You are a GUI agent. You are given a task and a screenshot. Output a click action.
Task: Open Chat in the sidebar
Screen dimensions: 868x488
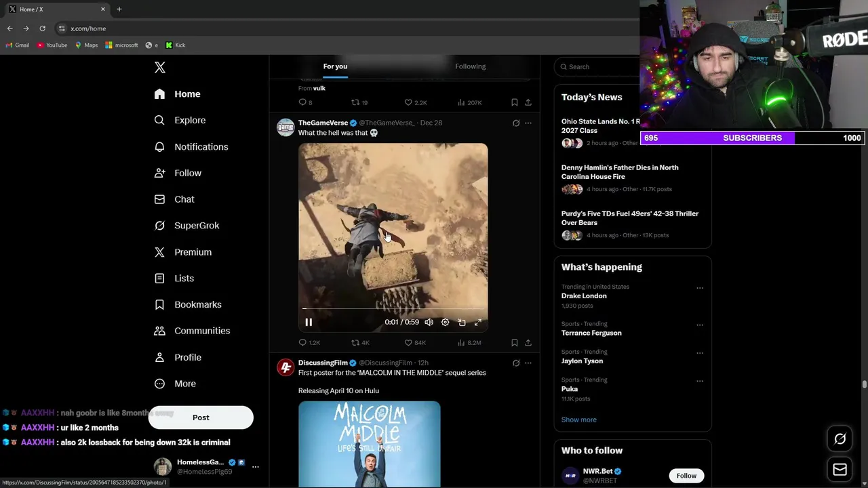point(174,199)
